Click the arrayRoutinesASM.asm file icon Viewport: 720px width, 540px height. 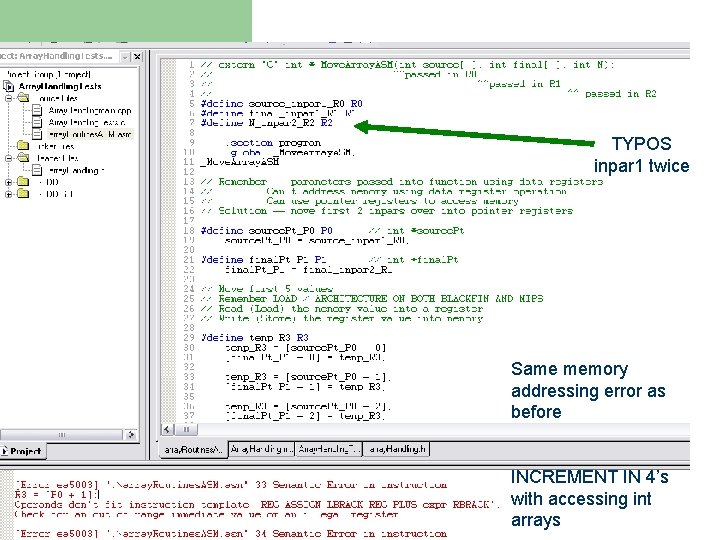click(x=37, y=134)
